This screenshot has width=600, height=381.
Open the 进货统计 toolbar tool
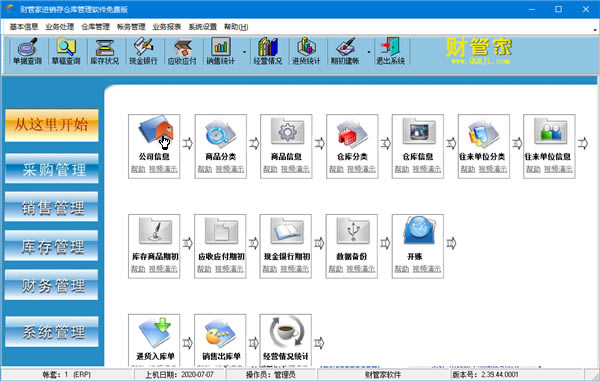[x=306, y=51]
